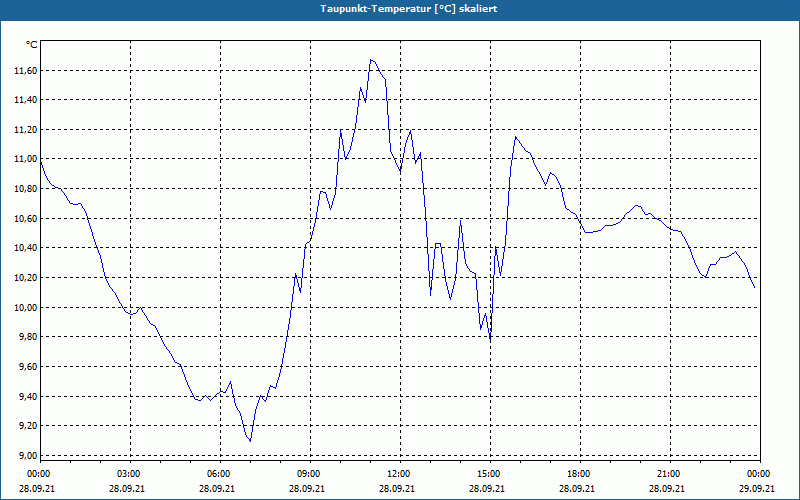Click the 00:00 label dated 29.09.21

pyautogui.click(x=760, y=474)
